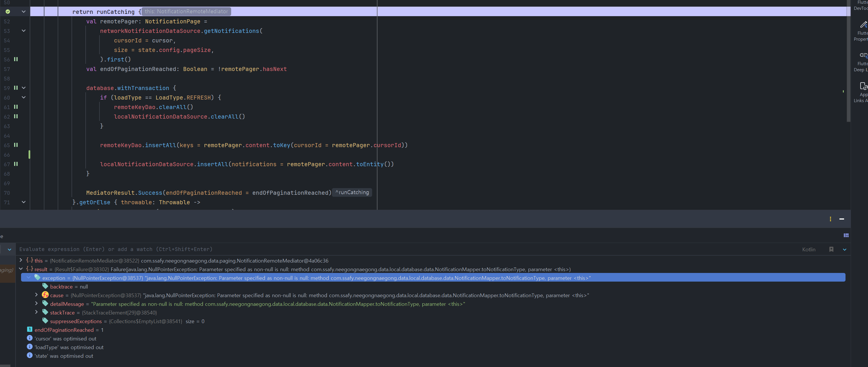The image size is (868, 367).
Task: Click the add-to-watches bookmark icon
Action: point(831,249)
